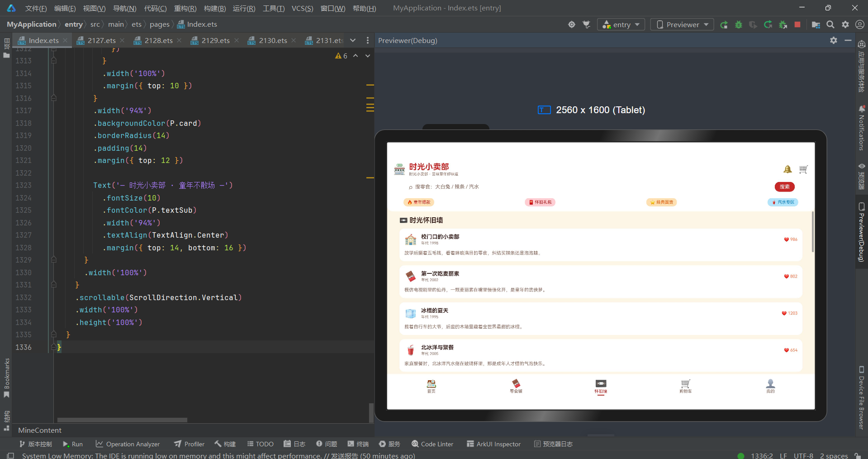Open the Profiler tool window
Image resolution: width=868 pixels, height=459 pixels.
[x=190, y=444]
